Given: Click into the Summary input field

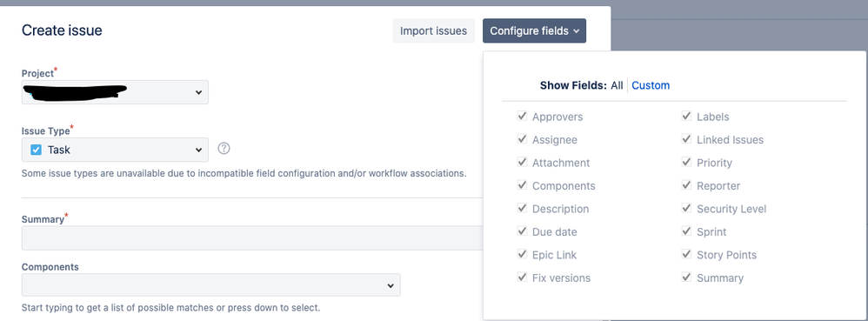Looking at the screenshot, I should (x=252, y=238).
